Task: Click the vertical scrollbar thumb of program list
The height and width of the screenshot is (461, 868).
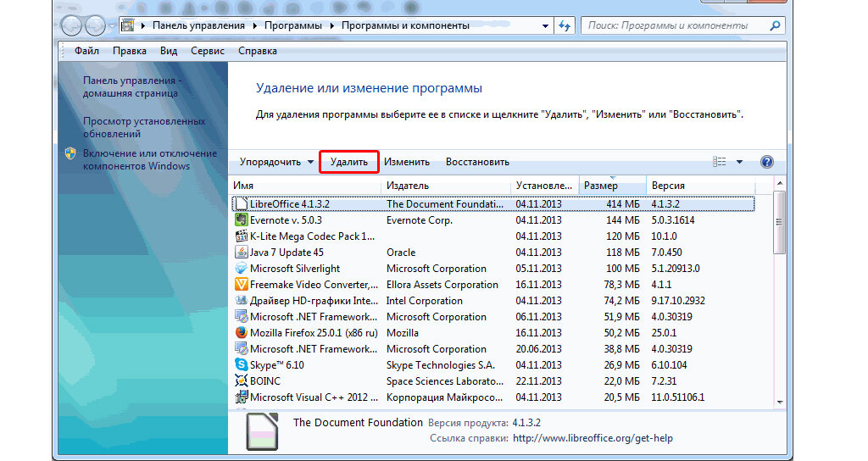Action: pyautogui.click(x=779, y=222)
